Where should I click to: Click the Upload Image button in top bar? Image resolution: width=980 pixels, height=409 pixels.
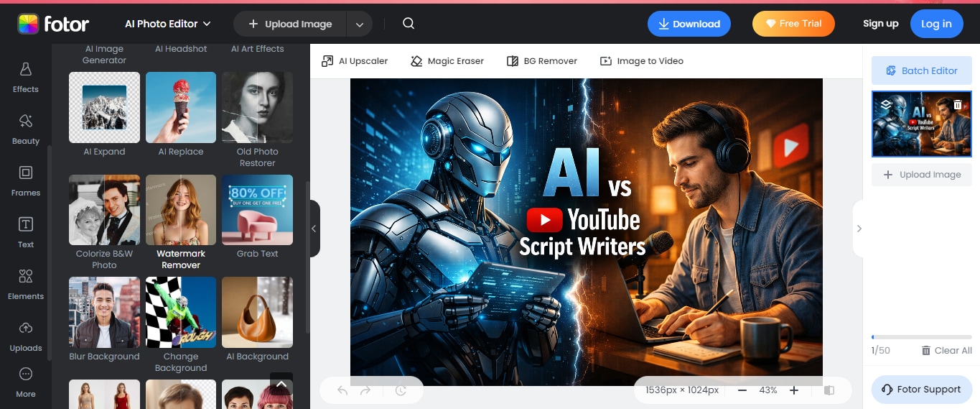click(290, 24)
